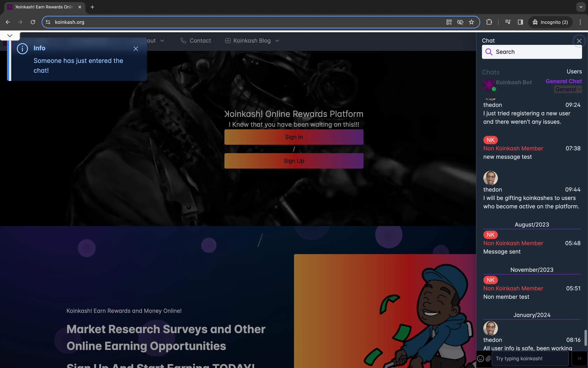Click the "I will be gifting koinkashes" message
588x368 pixels.
[x=531, y=202]
